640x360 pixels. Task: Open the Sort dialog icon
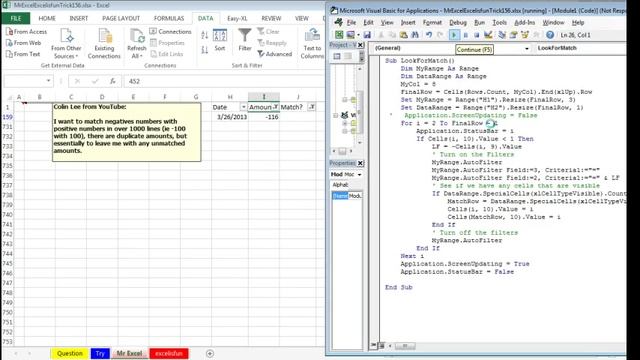pyautogui.click(x=220, y=40)
